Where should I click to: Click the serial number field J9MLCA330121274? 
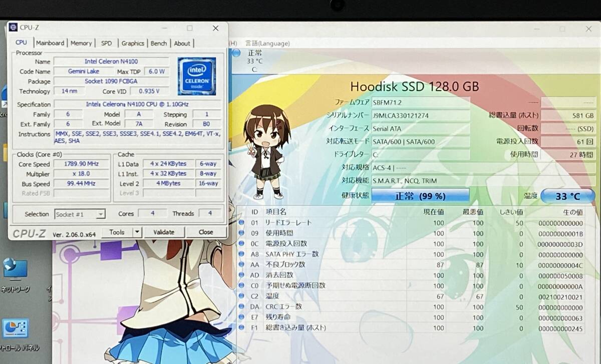(x=421, y=116)
